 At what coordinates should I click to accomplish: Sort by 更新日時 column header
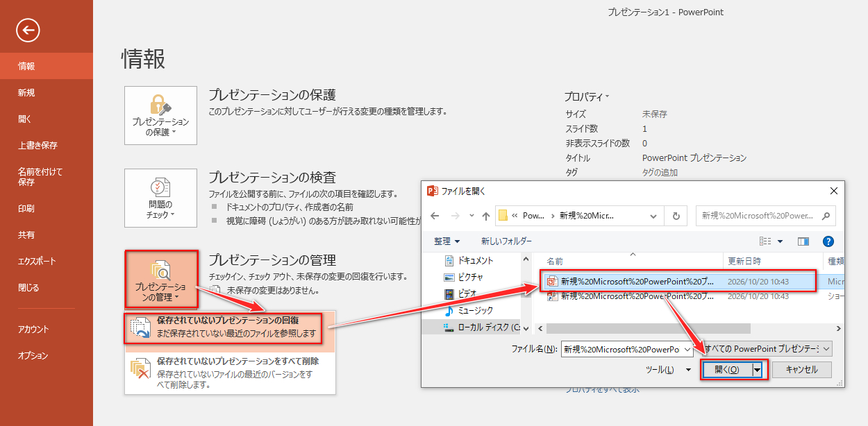coord(772,261)
